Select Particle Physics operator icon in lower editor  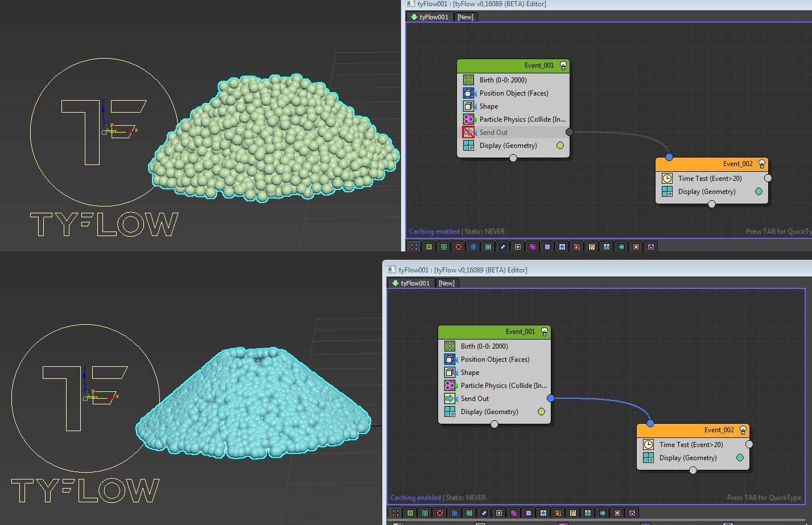[x=450, y=386]
